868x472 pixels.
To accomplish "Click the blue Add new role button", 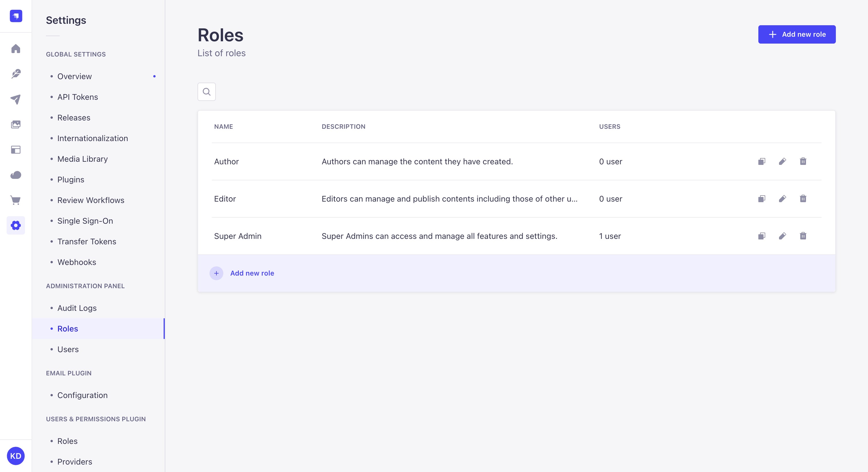I will (797, 34).
